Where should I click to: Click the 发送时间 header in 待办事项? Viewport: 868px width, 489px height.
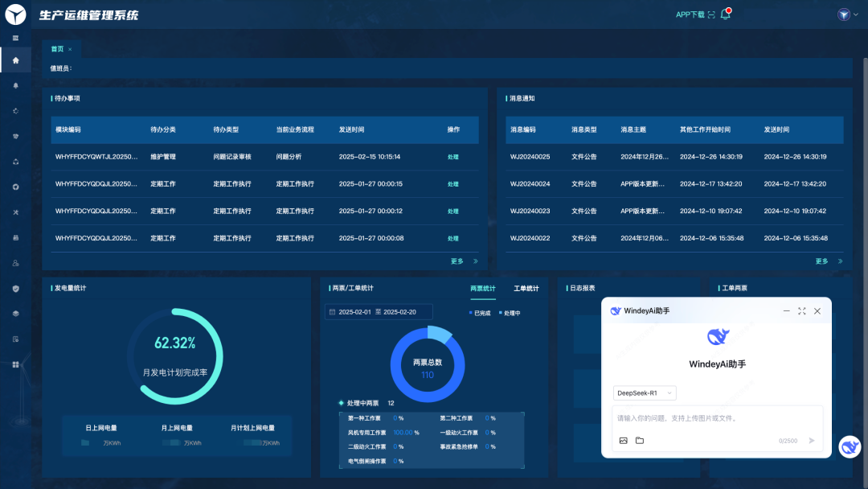click(x=351, y=129)
